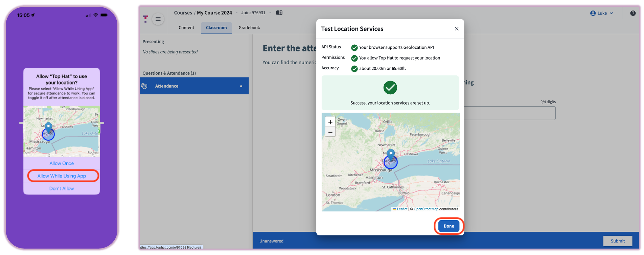Click the Courses breadcrumb link
644x255 pixels.
[183, 13]
